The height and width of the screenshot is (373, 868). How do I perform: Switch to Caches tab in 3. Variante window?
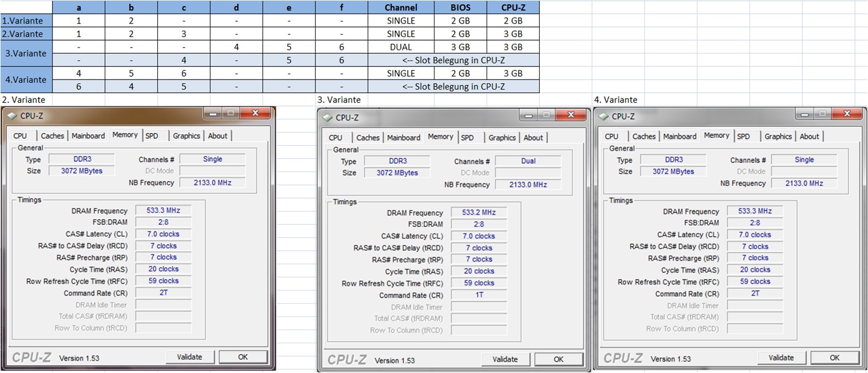[368, 137]
